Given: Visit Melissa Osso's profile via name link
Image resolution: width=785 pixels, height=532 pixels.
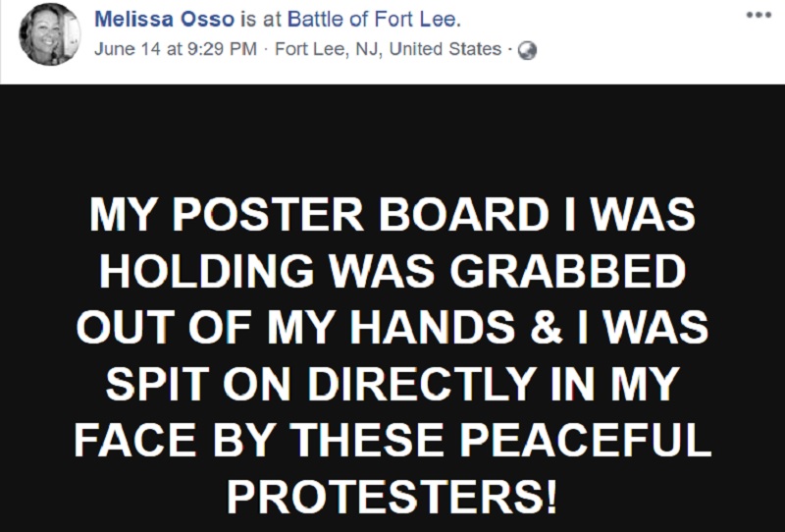Looking at the screenshot, I should click(164, 20).
